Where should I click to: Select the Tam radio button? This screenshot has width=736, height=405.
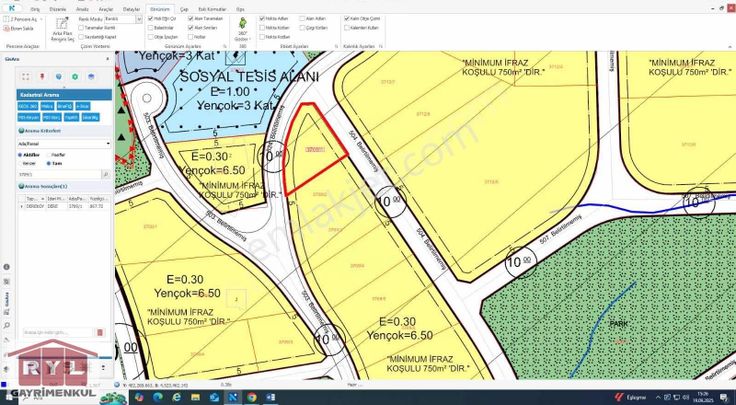point(47,163)
